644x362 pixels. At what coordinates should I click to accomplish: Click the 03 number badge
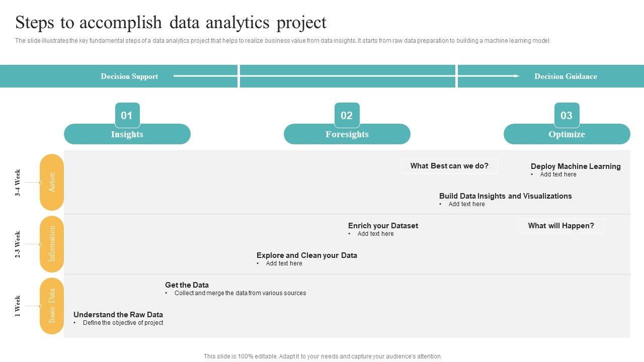(x=567, y=115)
